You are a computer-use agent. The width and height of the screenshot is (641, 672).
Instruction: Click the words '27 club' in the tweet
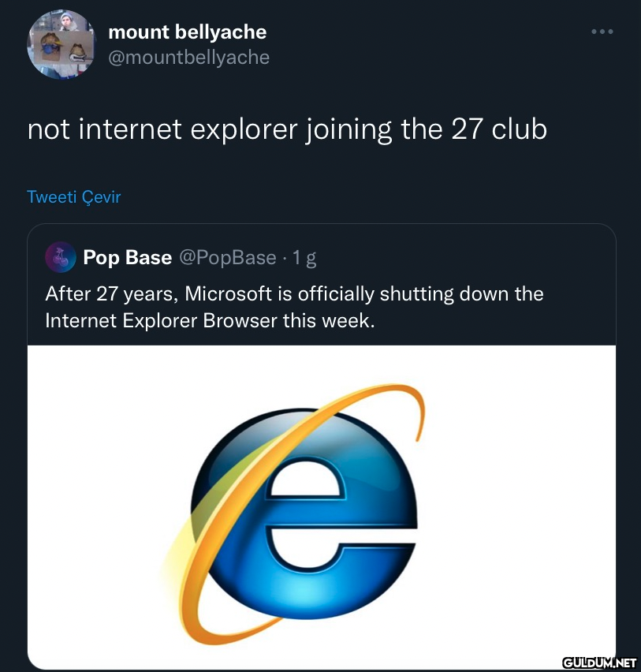499,129
